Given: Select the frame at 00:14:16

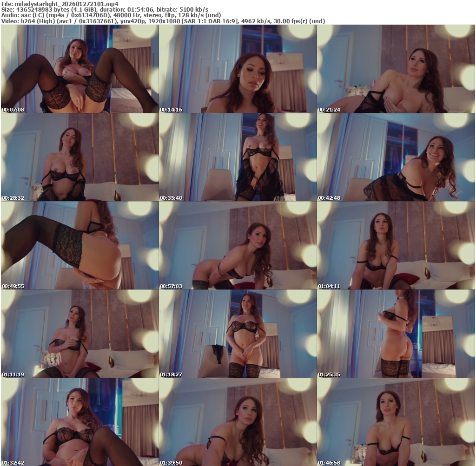Looking at the screenshot, I should pyautogui.click(x=238, y=69).
